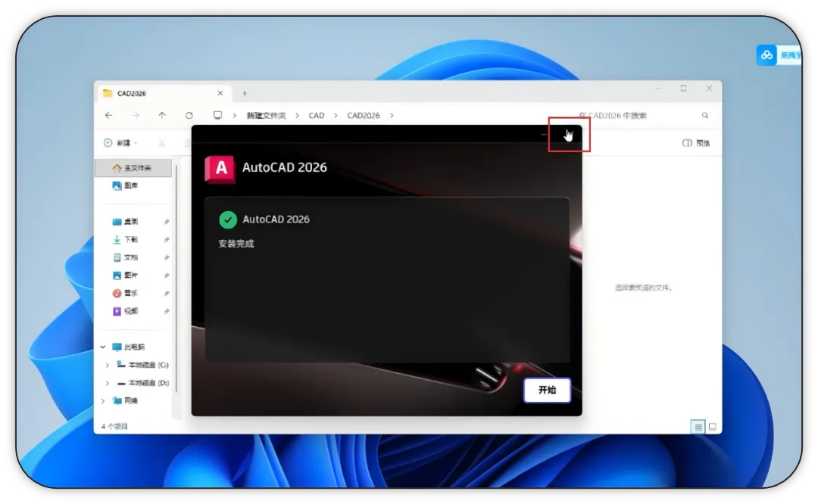Click the AutoCAD red A logo
Screen dimensions: 818x504
click(220, 169)
